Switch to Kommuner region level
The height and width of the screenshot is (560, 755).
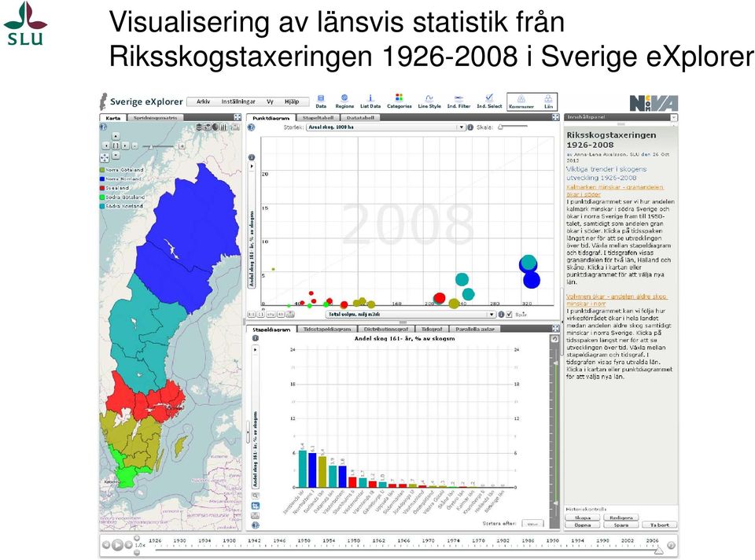click(x=521, y=101)
